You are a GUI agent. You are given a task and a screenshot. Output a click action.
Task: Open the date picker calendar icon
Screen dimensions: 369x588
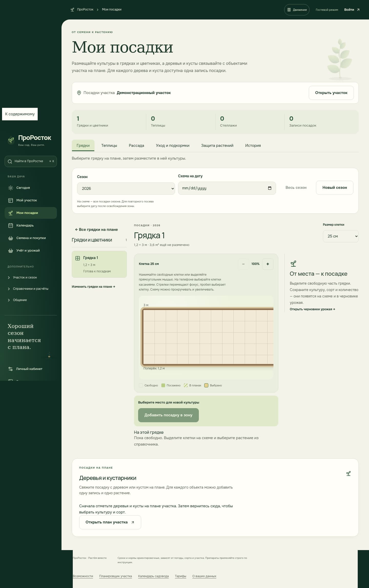tap(270, 188)
